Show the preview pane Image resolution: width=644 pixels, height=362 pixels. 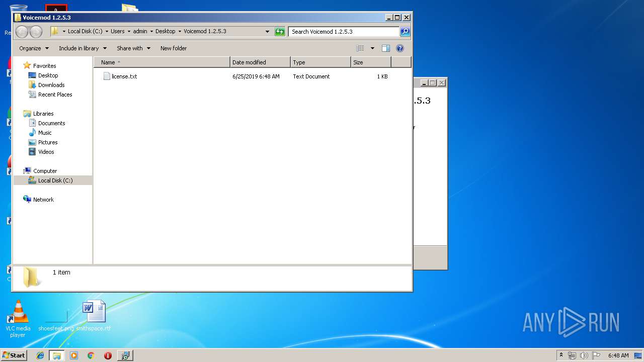click(386, 48)
